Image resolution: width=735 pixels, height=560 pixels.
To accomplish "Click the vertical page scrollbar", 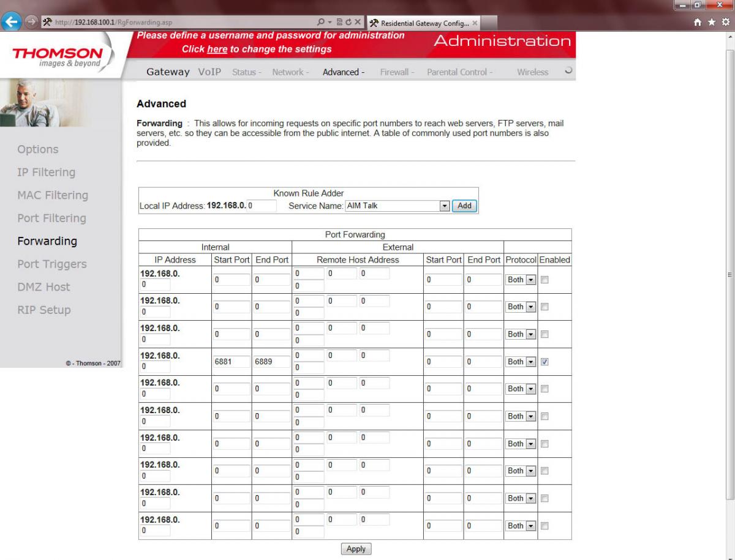I will [x=729, y=275].
